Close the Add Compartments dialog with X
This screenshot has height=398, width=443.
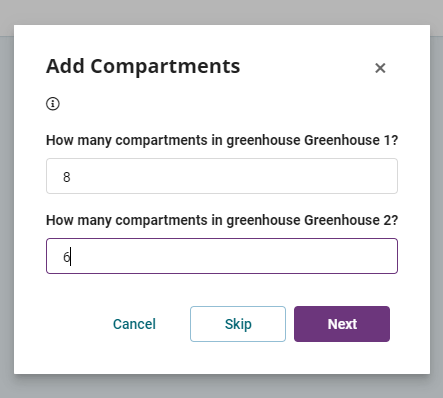[x=380, y=68]
